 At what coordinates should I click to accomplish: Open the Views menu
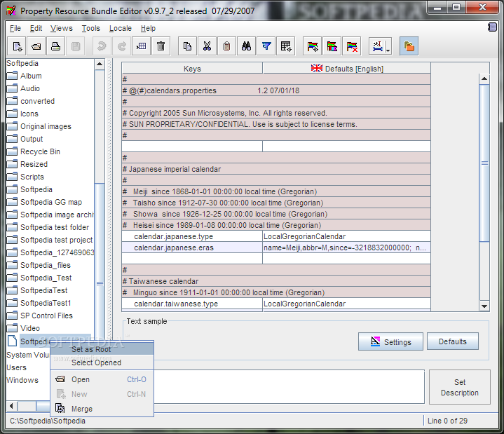coord(62,28)
